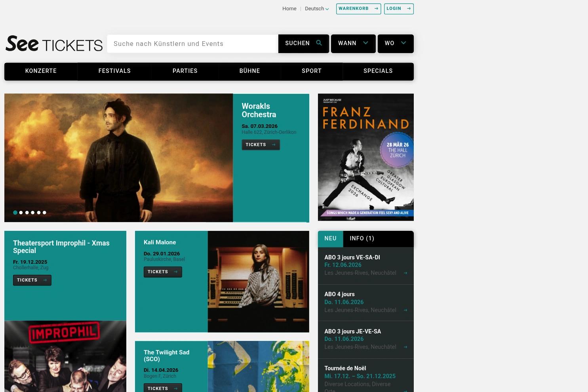The image size is (588, 392).
Task: Click the magnifier icon in Suchen button
Action: tap(319, 43)
